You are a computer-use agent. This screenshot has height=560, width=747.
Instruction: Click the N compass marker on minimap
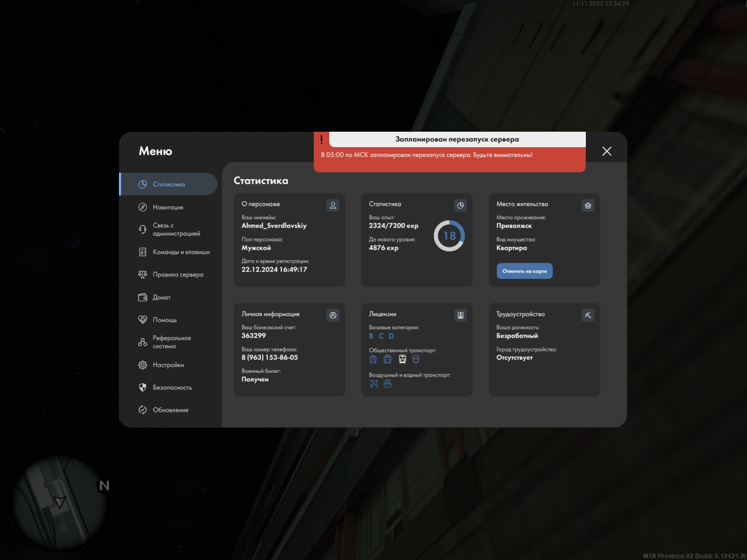pyautogui.click(x=104, y=485)
